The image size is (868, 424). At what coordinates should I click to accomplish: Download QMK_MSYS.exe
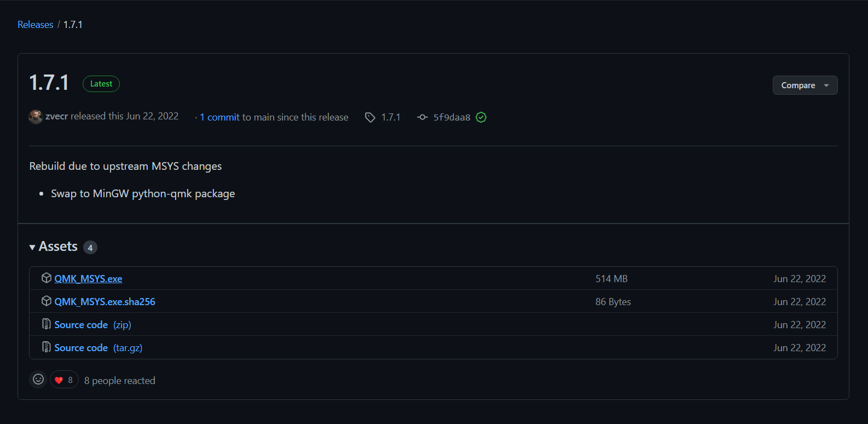pos(88,279)
